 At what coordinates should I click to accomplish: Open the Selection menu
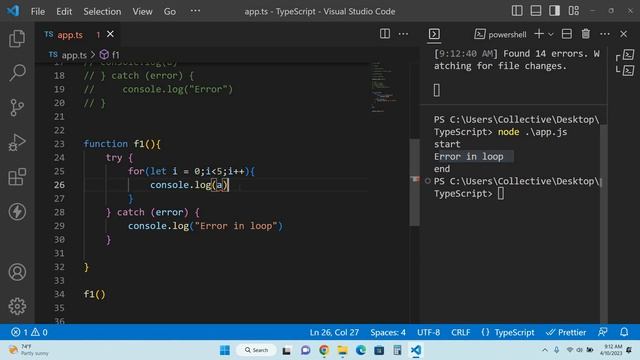(102, 11)
